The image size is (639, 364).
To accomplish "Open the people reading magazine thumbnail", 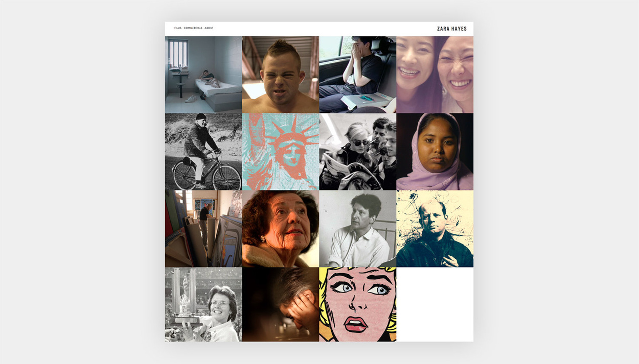I will 358,152.
